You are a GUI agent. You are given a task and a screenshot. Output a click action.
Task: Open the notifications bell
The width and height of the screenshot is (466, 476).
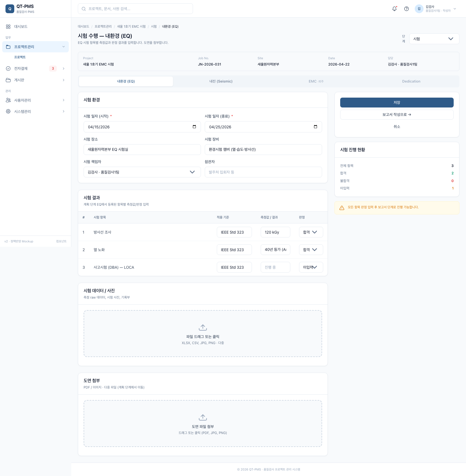(x=394, y=9)
